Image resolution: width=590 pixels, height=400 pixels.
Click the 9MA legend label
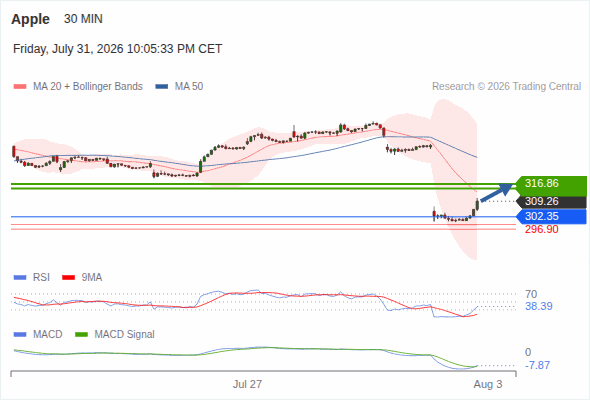[x=92, y=277]
